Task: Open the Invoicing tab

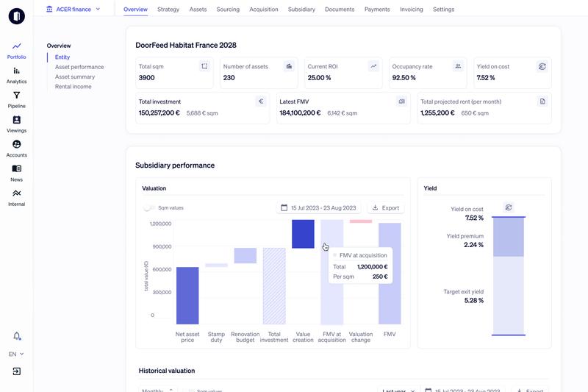Action: (x=412, y=10)
